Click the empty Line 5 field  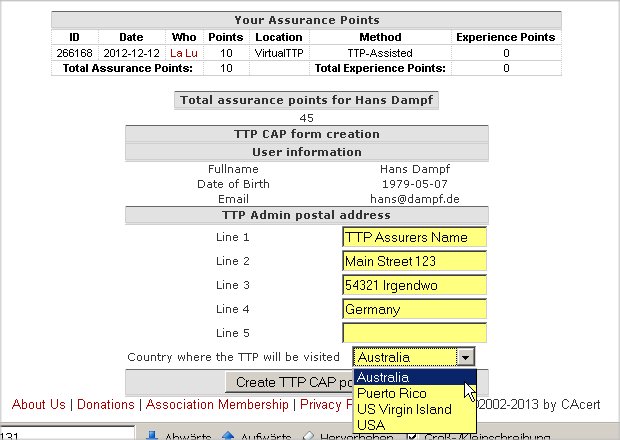pyautogui.click(x=414, y=333)
